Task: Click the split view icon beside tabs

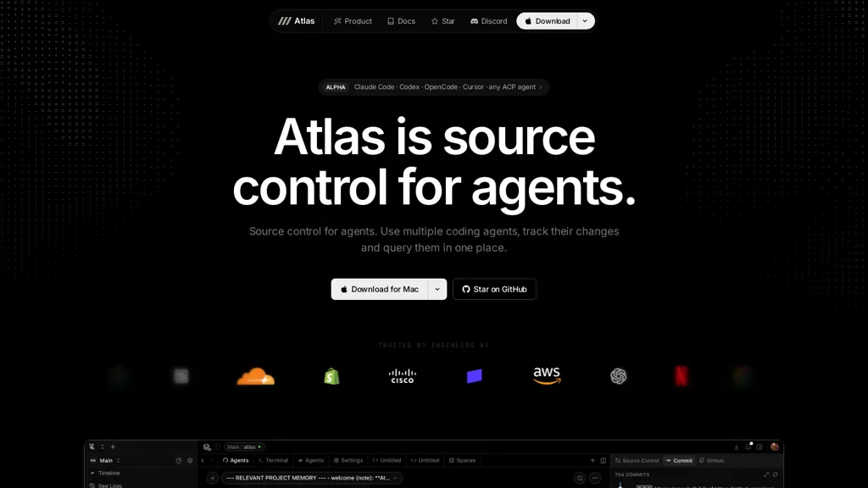Action: pos(604,460)
